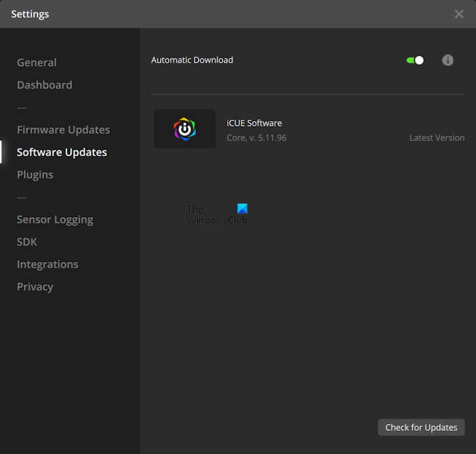Click the Automatic Download label
The image size is (476, 454).
click(x=192, y=60)
